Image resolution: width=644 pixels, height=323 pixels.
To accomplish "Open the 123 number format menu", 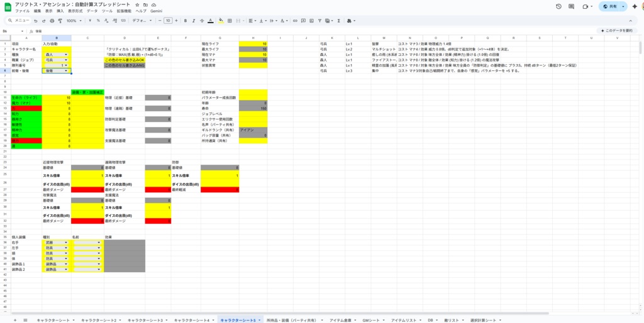I will pos(123,21).
